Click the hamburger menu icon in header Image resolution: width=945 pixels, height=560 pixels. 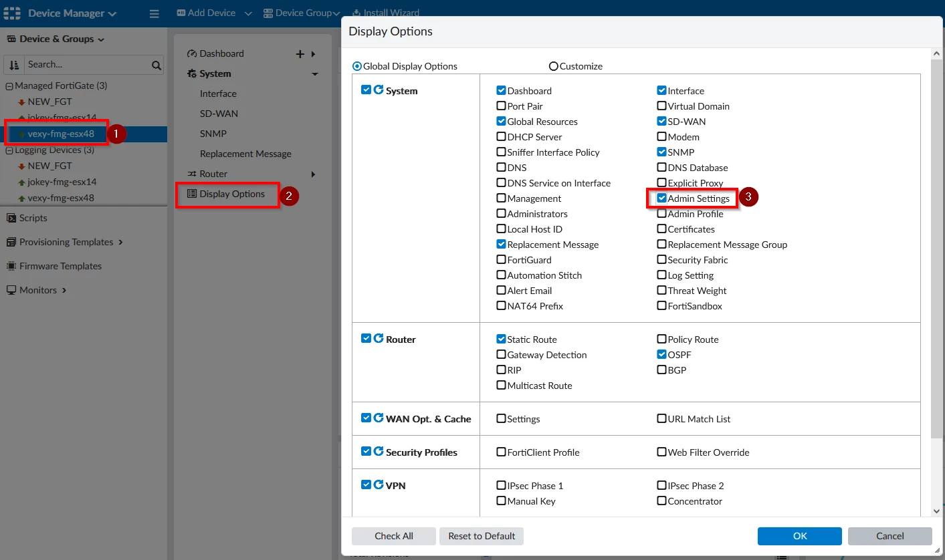tap(154, 13)
